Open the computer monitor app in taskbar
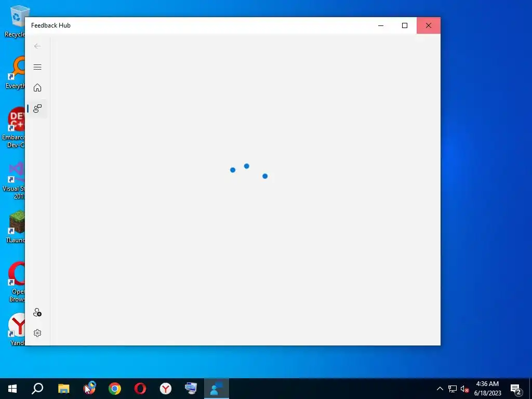Viewport: 532px width, 399px height. click(x=191, y=389)
